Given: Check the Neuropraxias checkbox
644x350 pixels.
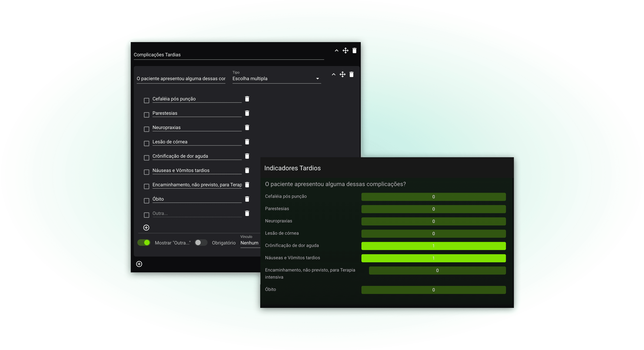Looking at the screenshot, I should tap(147, 129).
